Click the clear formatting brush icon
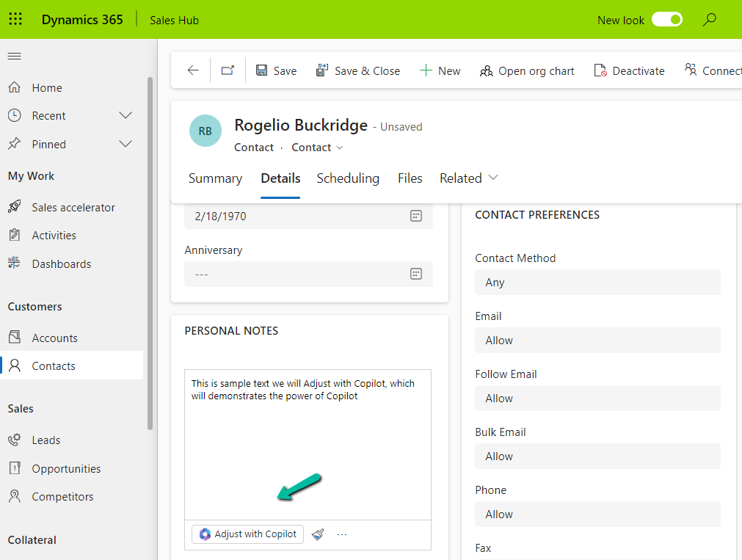This screenshot has height=560, width=742. tap(318, 534)
